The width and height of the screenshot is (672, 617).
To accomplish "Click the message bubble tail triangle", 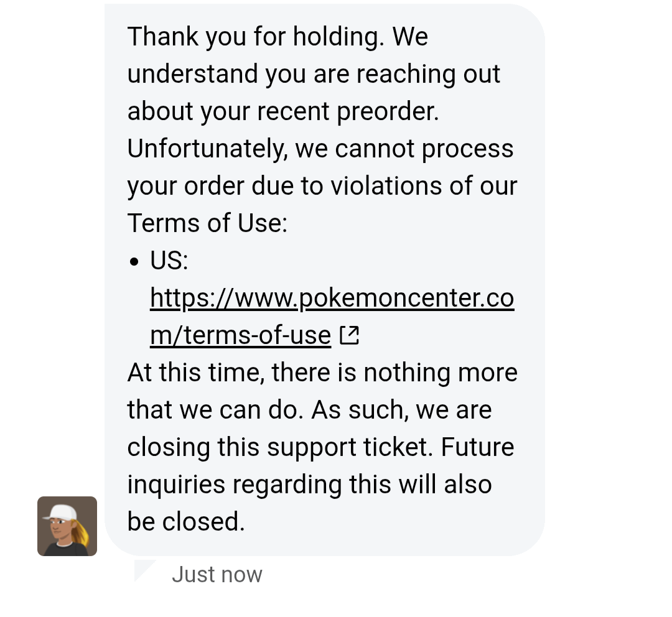I will (143, 568).
